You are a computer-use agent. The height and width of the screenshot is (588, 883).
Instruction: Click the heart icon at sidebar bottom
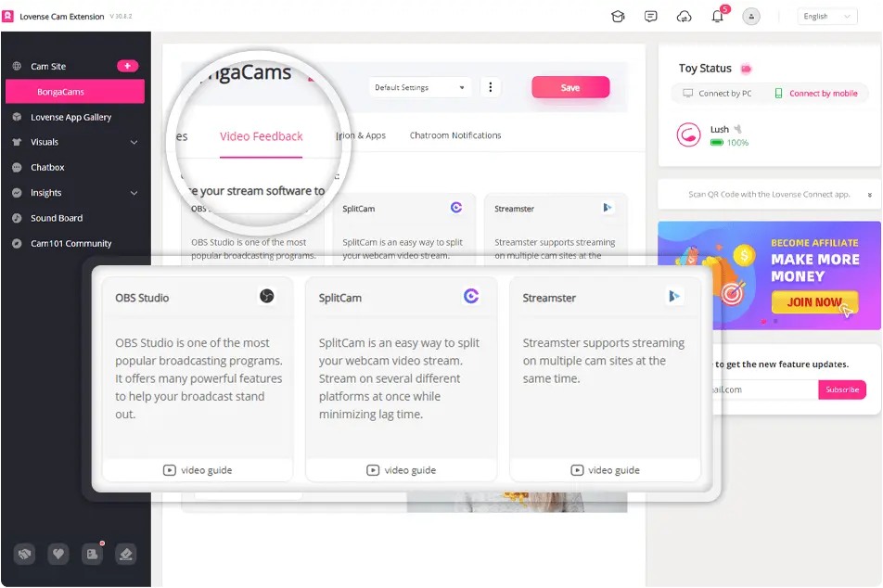coord(58,555)
